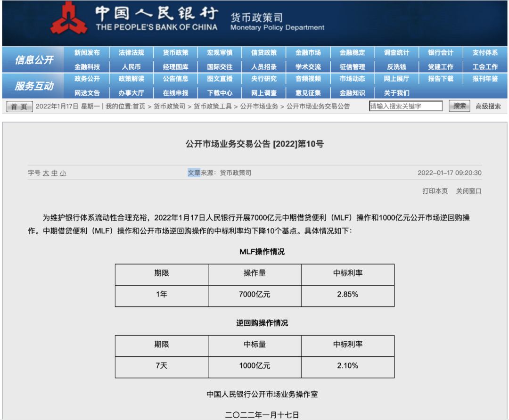509x420 pixels.
Task: Open 意见征集 link
Action: (x=308, y=93)
